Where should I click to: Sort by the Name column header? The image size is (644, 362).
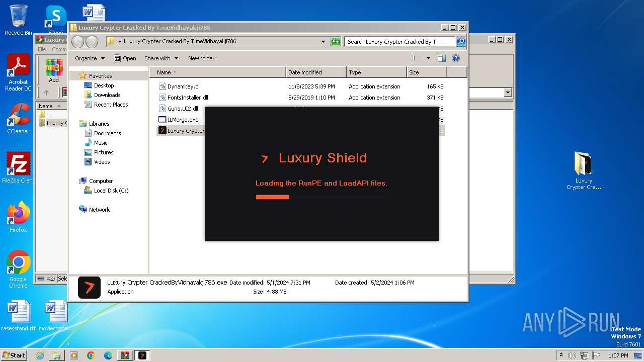coord(217,72)
